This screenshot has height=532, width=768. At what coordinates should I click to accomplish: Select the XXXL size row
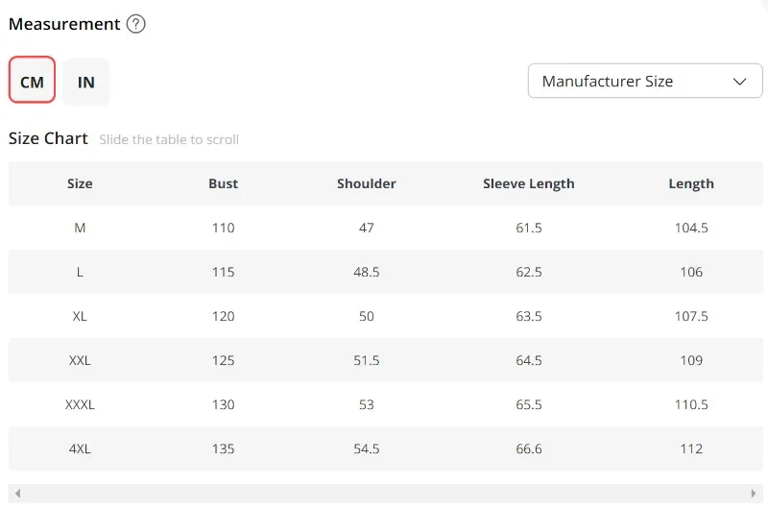[x=80, y=404]
